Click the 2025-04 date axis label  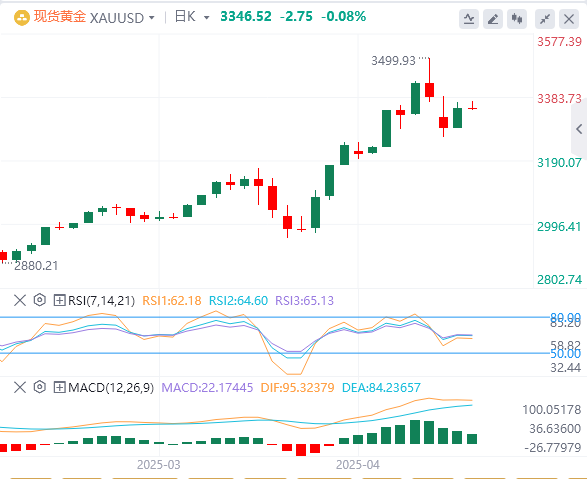click(x=358, y=465)
